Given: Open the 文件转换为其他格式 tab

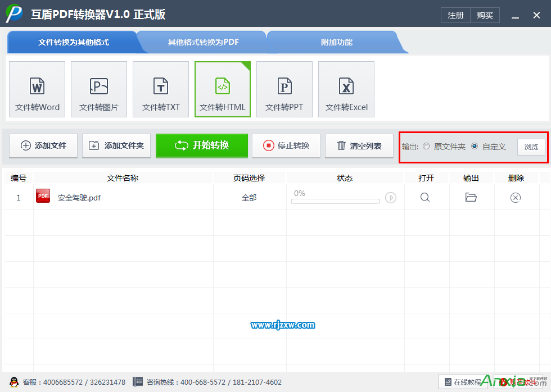Looking at the screenshot, I should point(74,42).
